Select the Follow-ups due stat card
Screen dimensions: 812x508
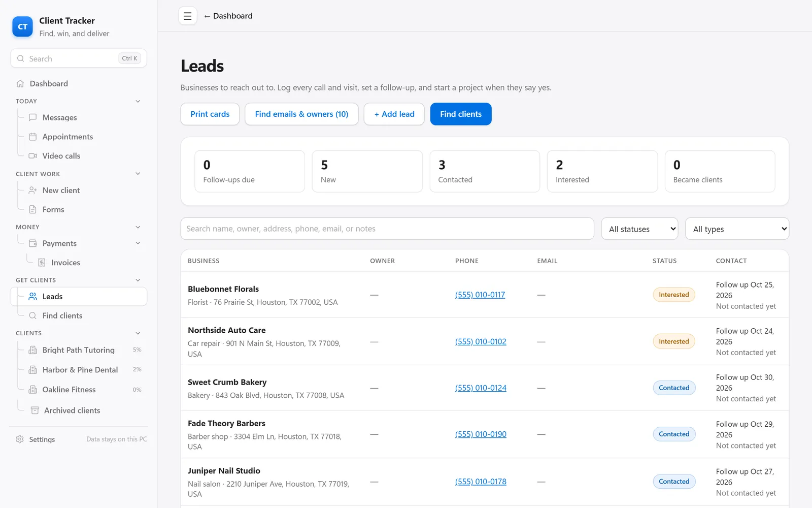(250, 171)
